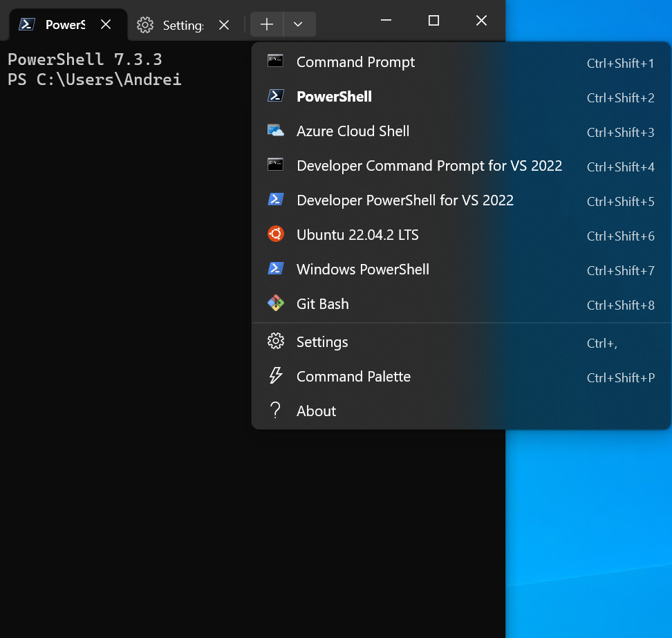672x638 pixels.
Task: Click the Developer PowerShell for VS 2022 icon
Action: (275, 199)
